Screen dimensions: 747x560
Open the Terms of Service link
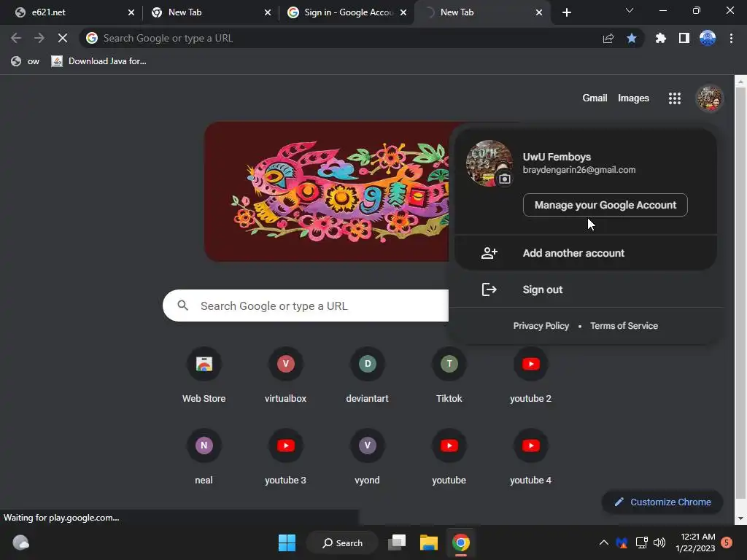624,326
